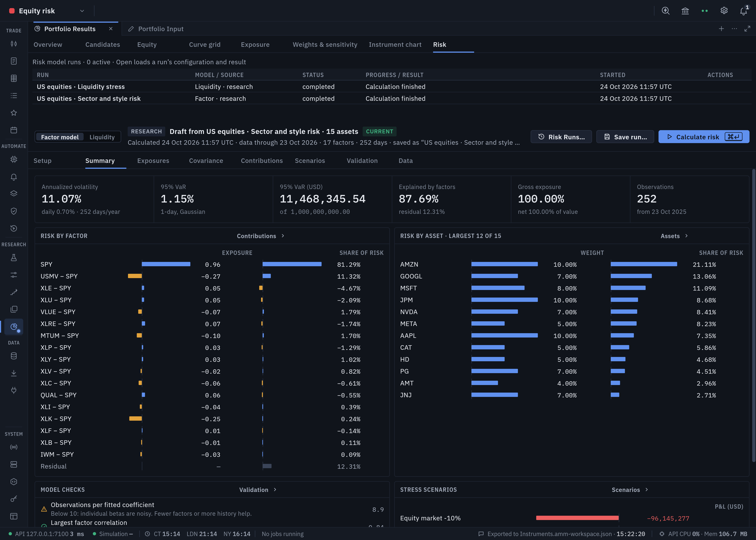The width and height of the screenshot is (756, 540).
Task: Select the US equities · Sector and style risk row
Action: (392, 99)
